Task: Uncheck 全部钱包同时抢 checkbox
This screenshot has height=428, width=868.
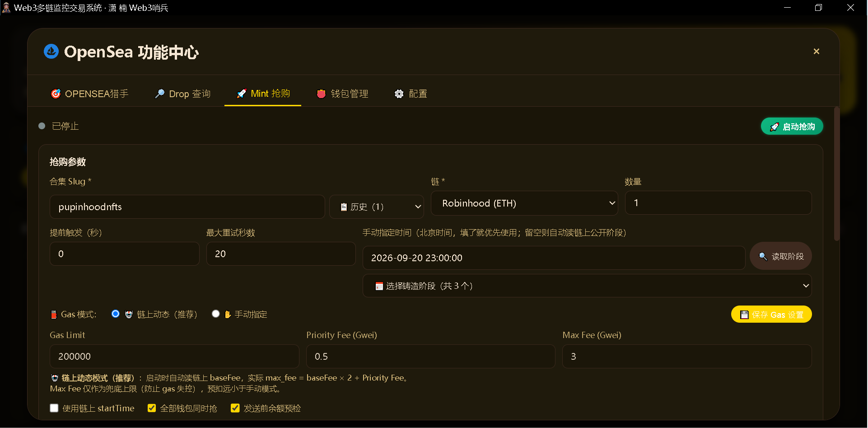Action: coord(152,409)
